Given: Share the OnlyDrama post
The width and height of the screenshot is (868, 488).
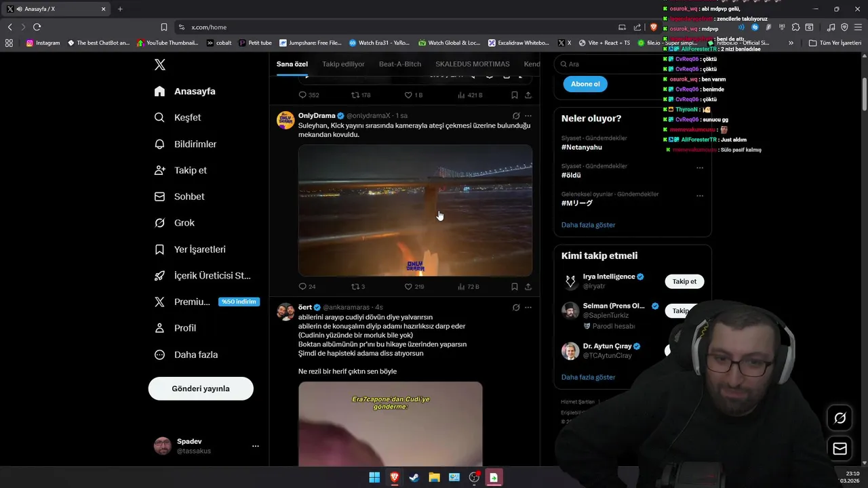Looking at the screenshot, I should point(528,287).
